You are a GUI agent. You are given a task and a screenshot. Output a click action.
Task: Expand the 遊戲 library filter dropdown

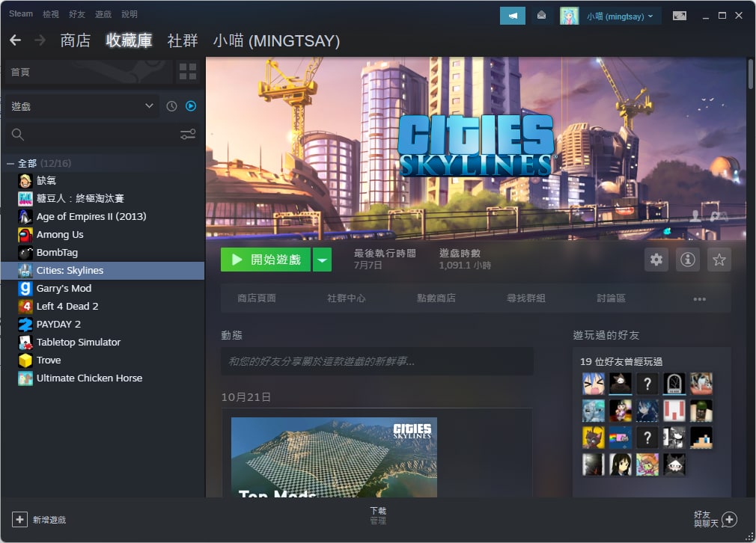[149, 106]
